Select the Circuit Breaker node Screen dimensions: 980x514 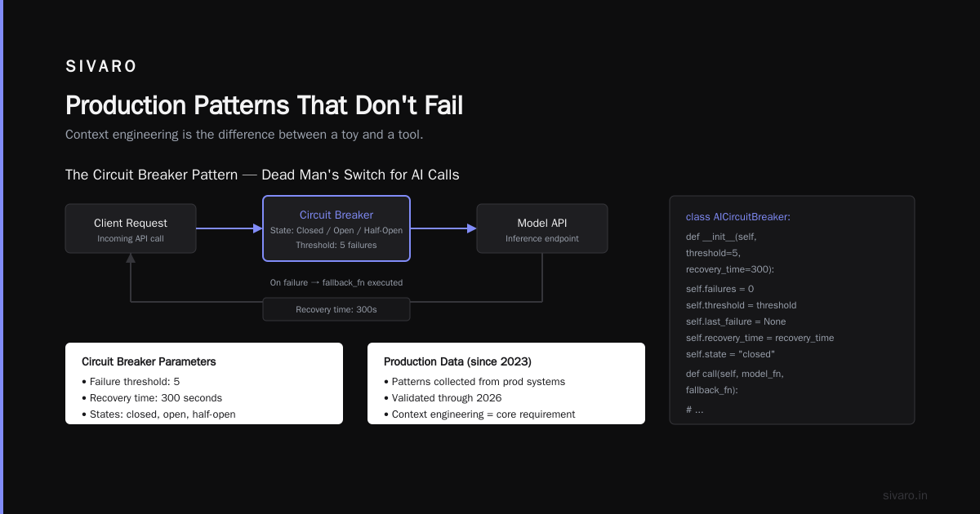336,228
